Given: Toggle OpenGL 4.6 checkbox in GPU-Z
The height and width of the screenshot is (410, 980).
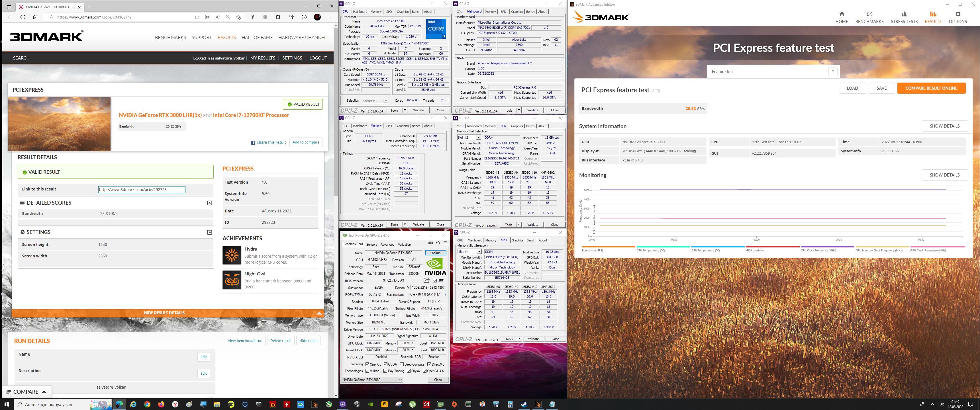Looking at the screenshot, I should pyautogui.click(x=424, y=371).
